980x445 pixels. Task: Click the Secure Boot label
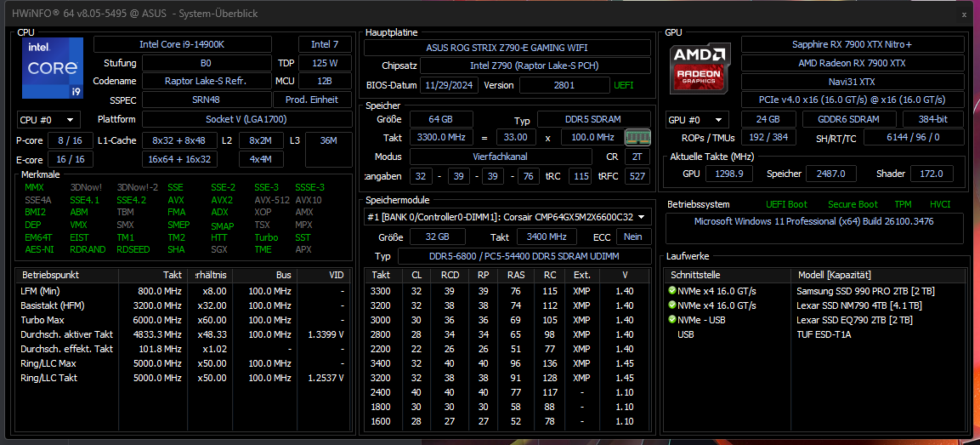click(853, 204)
